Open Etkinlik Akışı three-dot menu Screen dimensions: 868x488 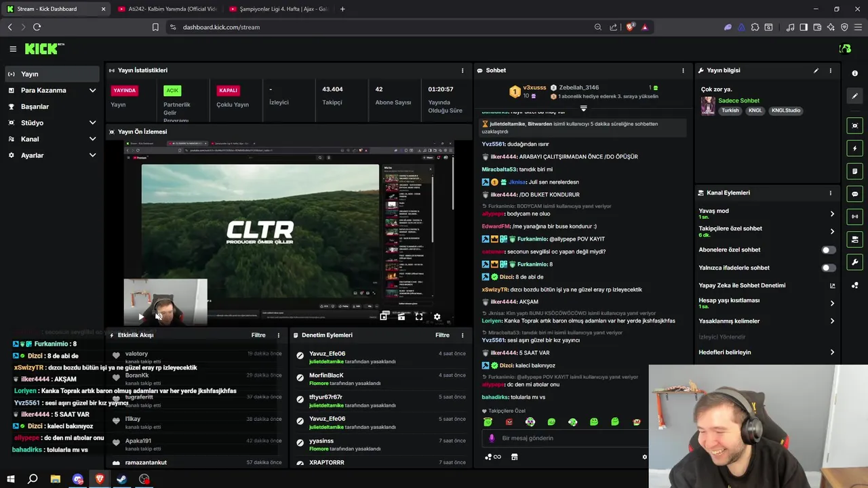tap(278, 335)
